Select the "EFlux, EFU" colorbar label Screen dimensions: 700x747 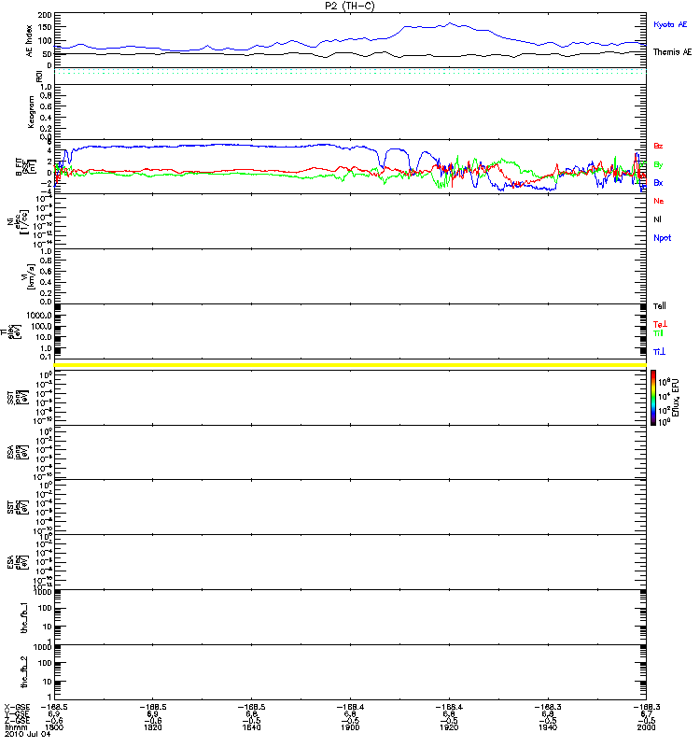676,398
